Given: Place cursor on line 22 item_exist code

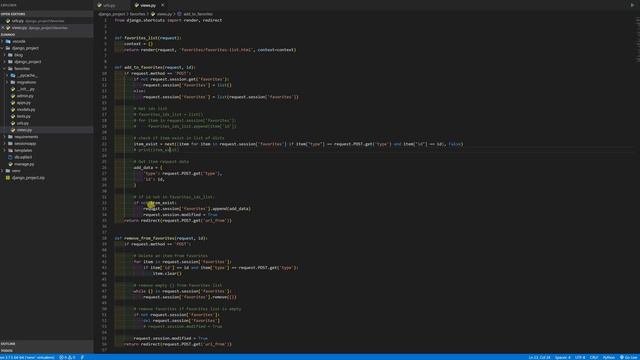Looking at the screenshot, I should 298,144.
